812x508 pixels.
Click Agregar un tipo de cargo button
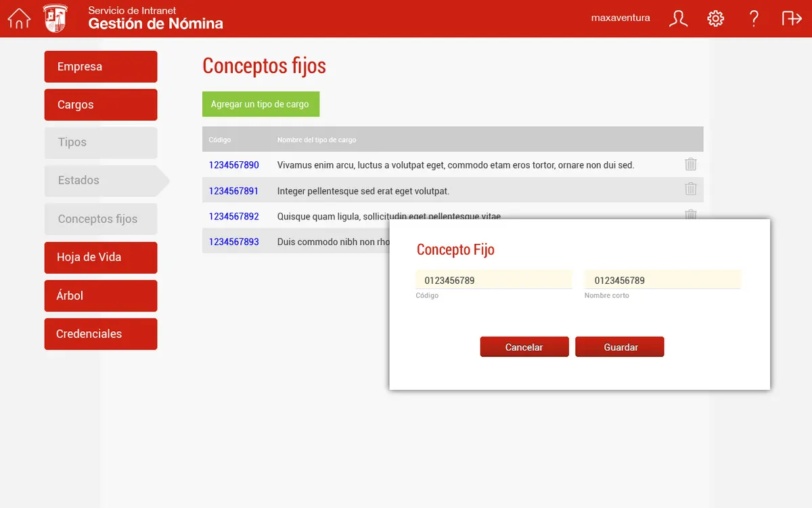(261, 104)
